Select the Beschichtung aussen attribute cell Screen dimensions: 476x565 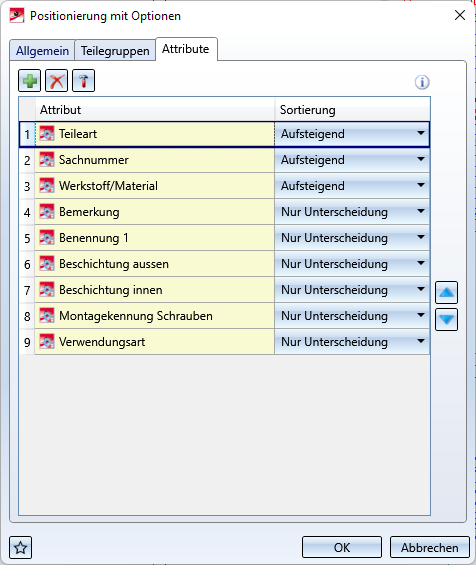pyautogui.click(x=155, y=263)
